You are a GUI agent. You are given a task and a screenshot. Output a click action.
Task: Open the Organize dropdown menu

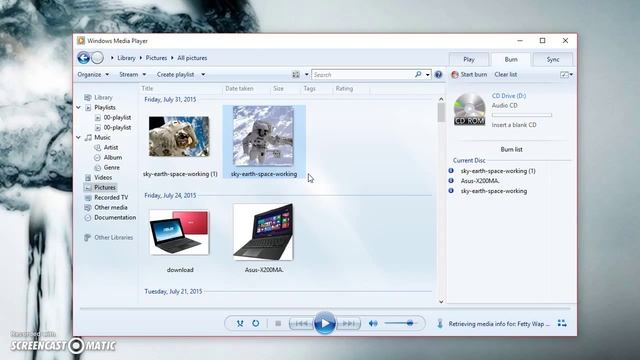pyautogui.click(x=93, y=75)
